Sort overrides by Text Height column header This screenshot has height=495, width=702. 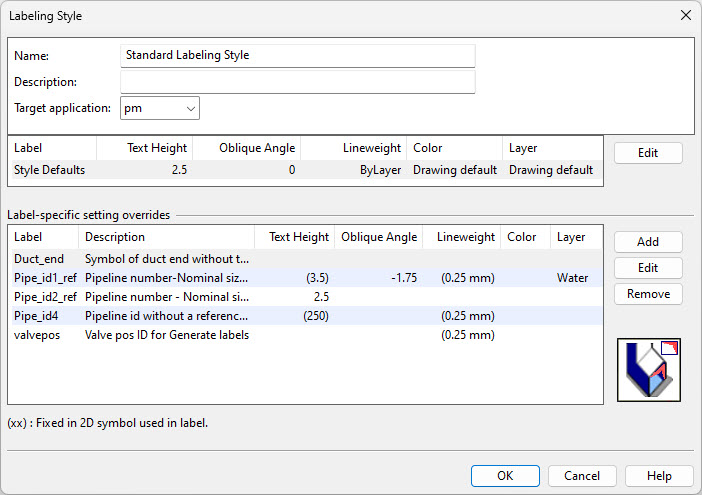click(x=298, y=238)
